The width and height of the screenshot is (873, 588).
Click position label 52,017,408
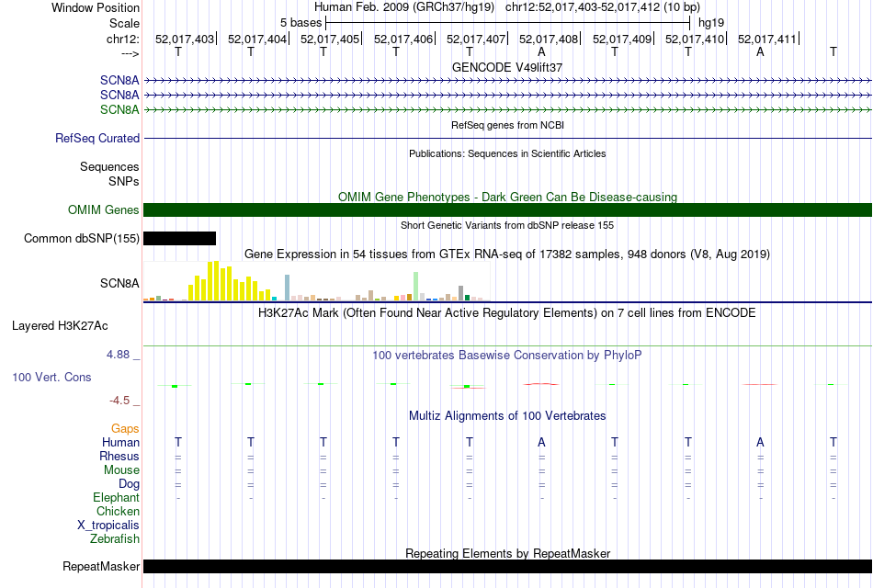click(549, 39)
